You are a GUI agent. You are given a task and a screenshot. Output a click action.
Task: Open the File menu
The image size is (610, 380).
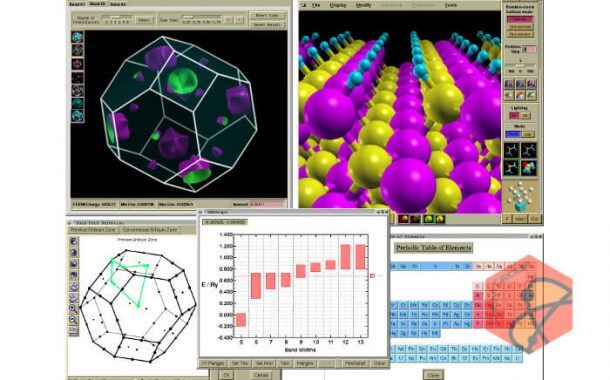click(x=316, y=5)
